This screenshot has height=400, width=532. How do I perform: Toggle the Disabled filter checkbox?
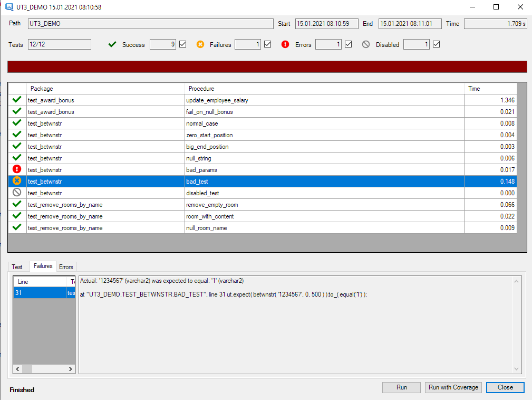pyautogui.click(x=437, y=44)
